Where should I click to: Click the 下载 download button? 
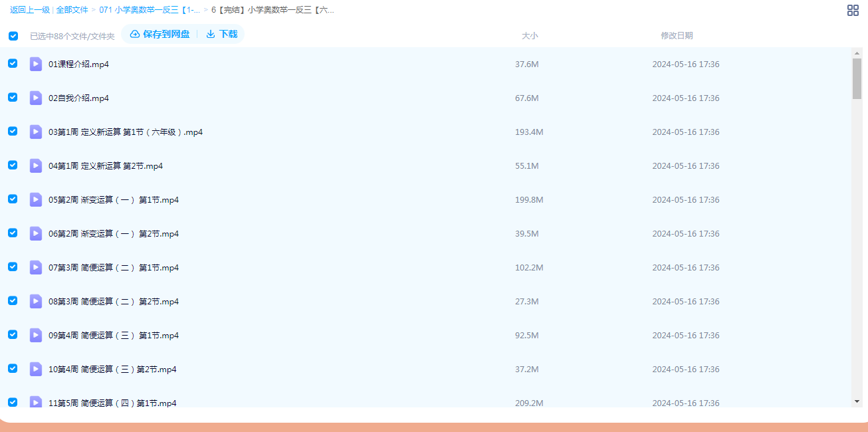pyautogui.click(x=222, y=34)
